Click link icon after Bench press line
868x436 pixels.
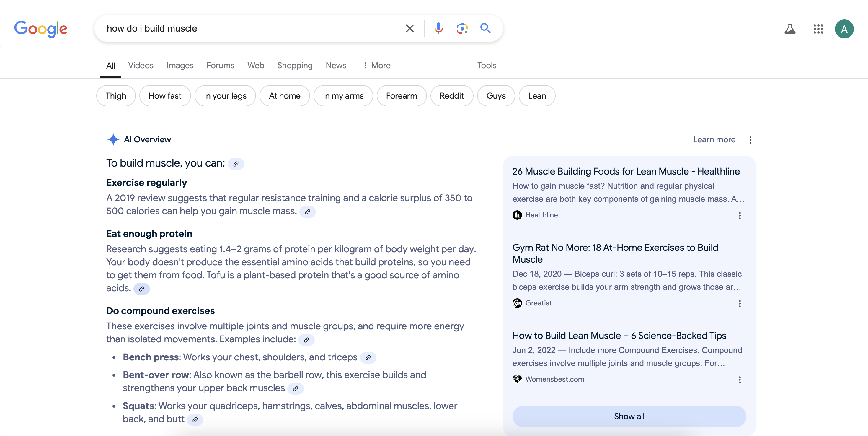coord(368,358)
